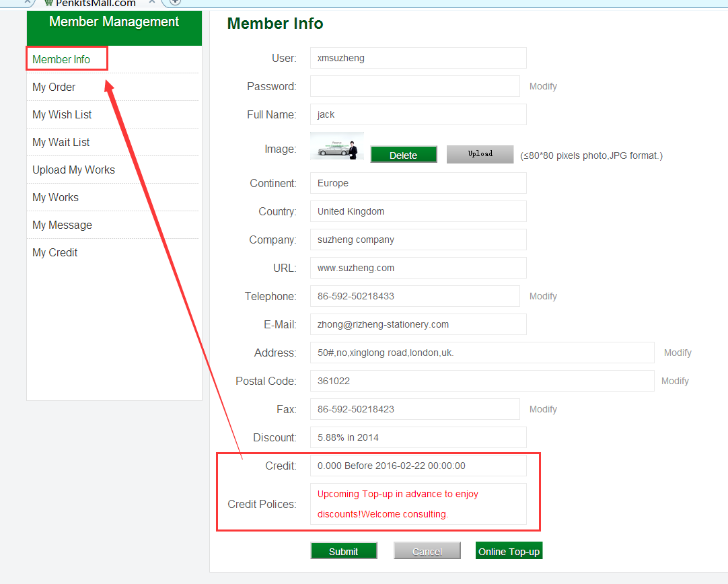Go to My Order page

pyautogui.click(x=54, y=87)
